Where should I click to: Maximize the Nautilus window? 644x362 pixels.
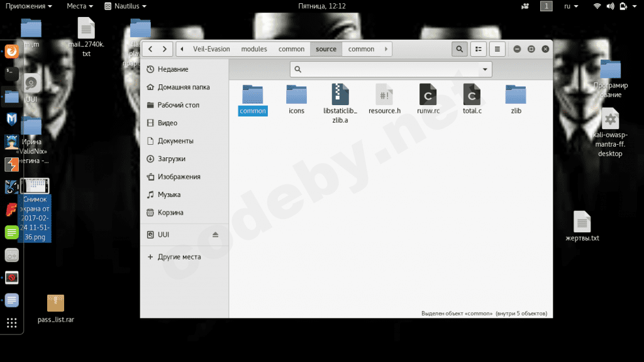pos(531,49)
